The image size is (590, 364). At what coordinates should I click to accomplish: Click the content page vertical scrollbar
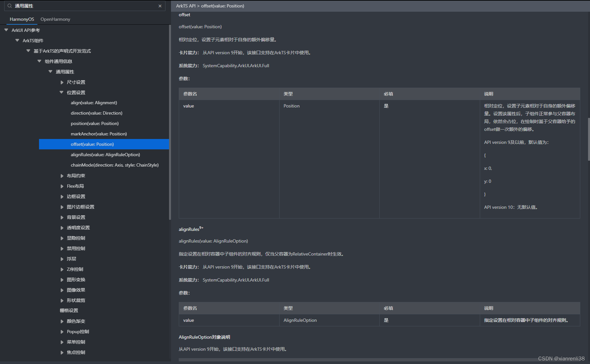pyautogui.click(x=589, y=139)
